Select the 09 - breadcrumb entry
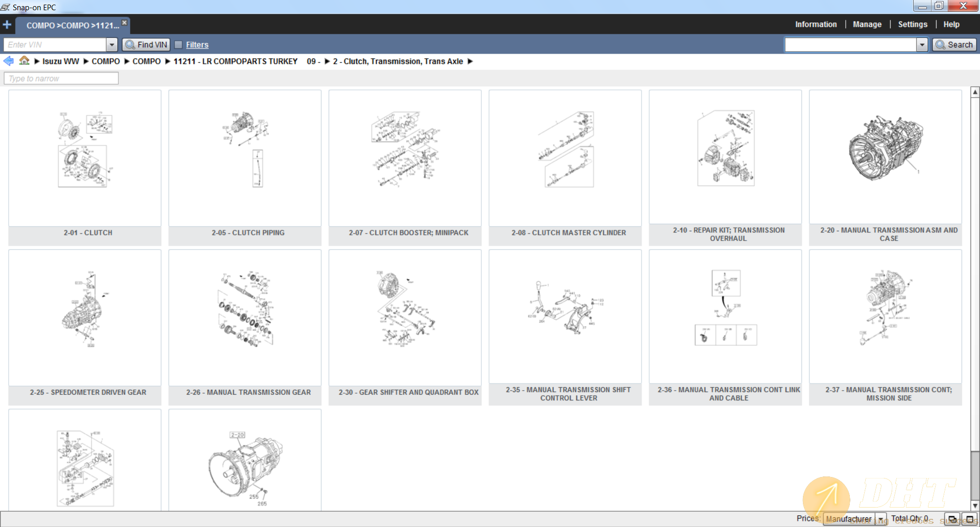The width and height of the screenshot is (980, 527). [313, 61]
